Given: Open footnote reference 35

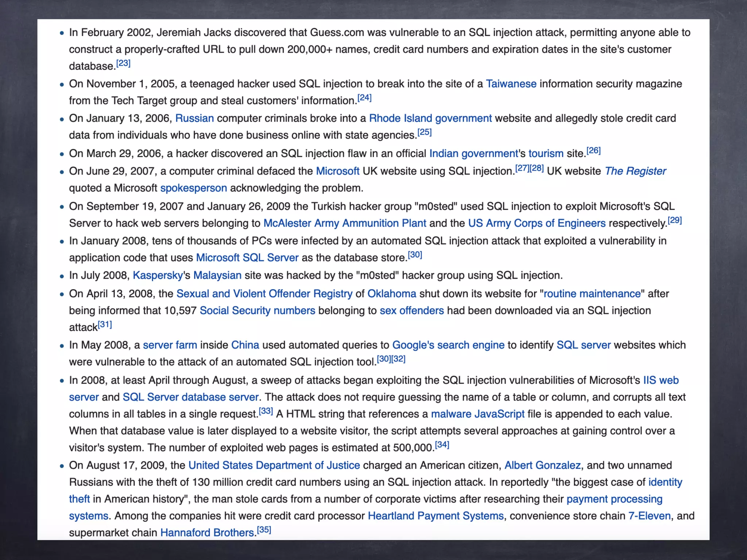Looking at the screenshot, I should click(x=264, y=530).
